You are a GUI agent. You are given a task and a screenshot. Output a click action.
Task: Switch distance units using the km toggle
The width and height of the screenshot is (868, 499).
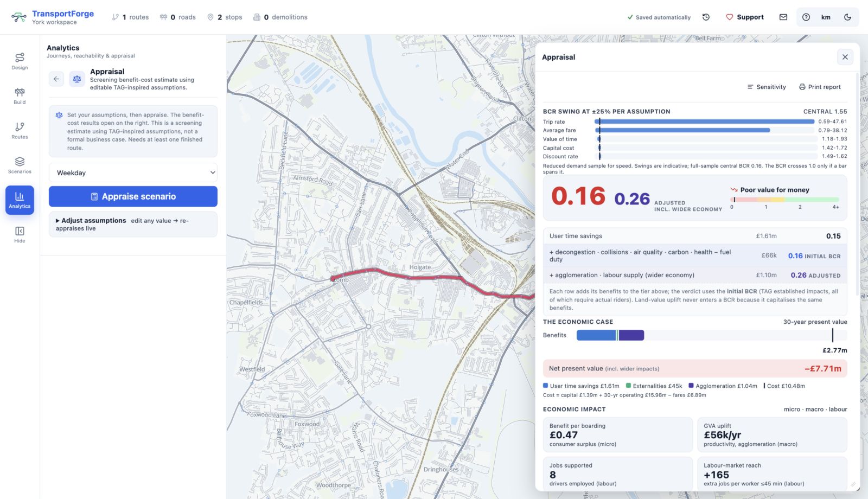[826, 17]
